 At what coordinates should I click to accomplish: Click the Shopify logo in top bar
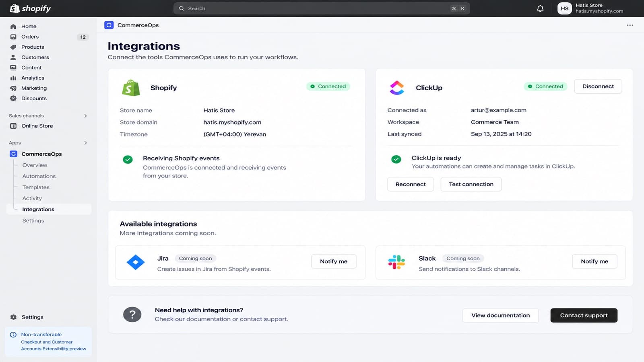pos(31,8)
